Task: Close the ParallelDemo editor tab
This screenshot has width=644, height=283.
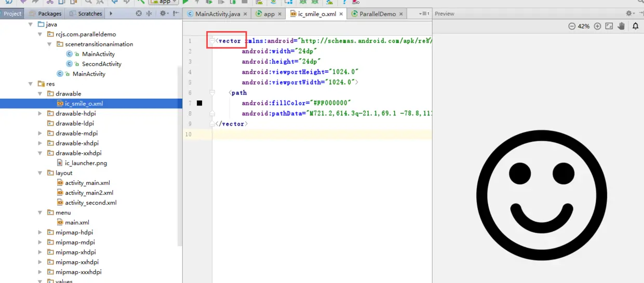Action: 401,14
